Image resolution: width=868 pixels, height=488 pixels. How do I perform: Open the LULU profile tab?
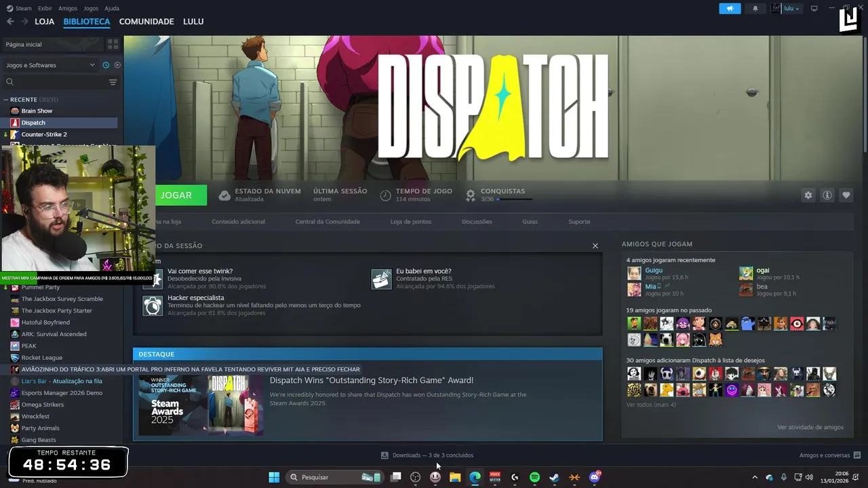[193, 22]
